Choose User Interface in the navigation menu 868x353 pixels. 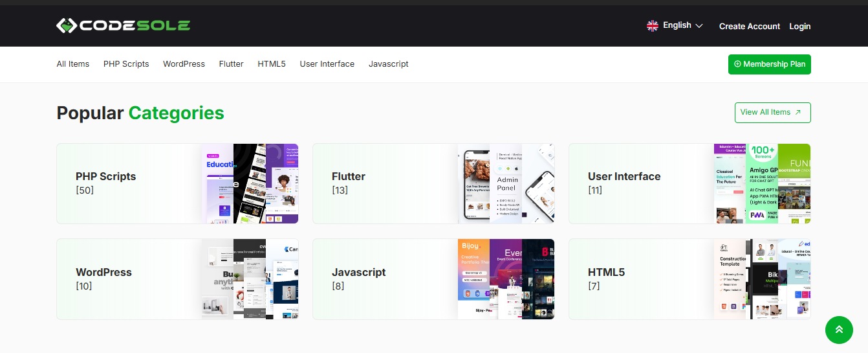327,64
